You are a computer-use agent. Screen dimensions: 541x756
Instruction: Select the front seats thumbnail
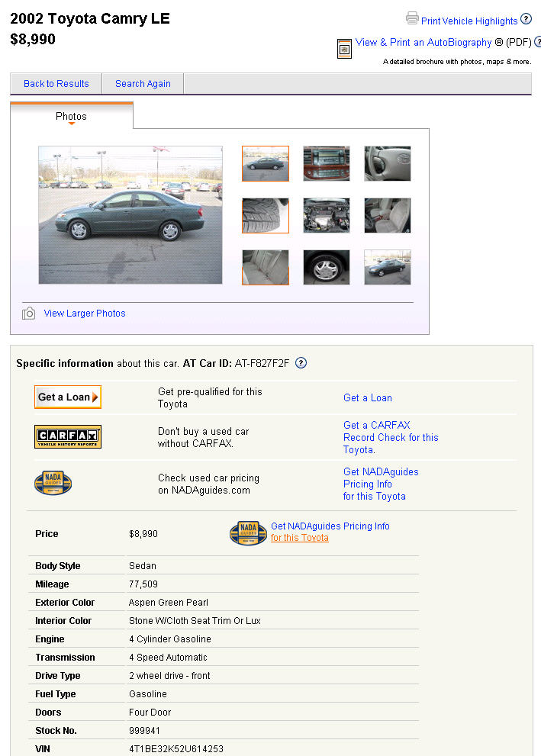388,216
